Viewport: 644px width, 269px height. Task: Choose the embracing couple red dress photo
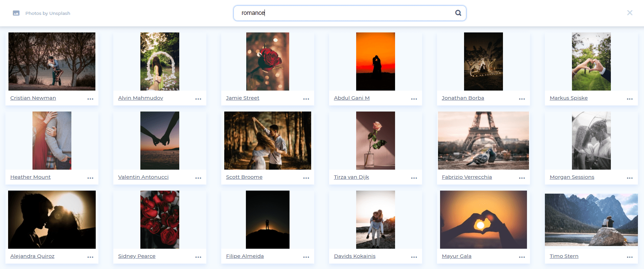(x=52, y=141)
